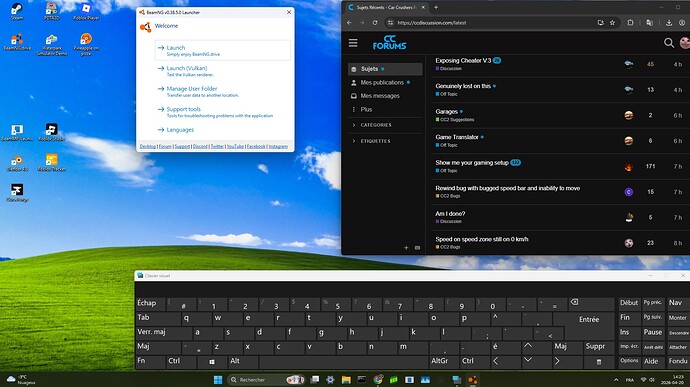Screen dimensions: 690x387
Task: Open the Pineapple on pizza shortcut
Action: coord(86,44)
